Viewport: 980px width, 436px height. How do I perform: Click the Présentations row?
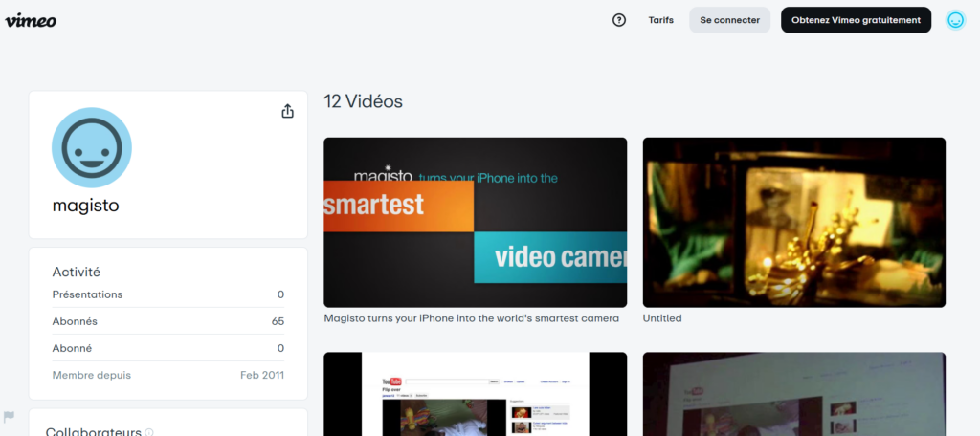pos(168,294)
